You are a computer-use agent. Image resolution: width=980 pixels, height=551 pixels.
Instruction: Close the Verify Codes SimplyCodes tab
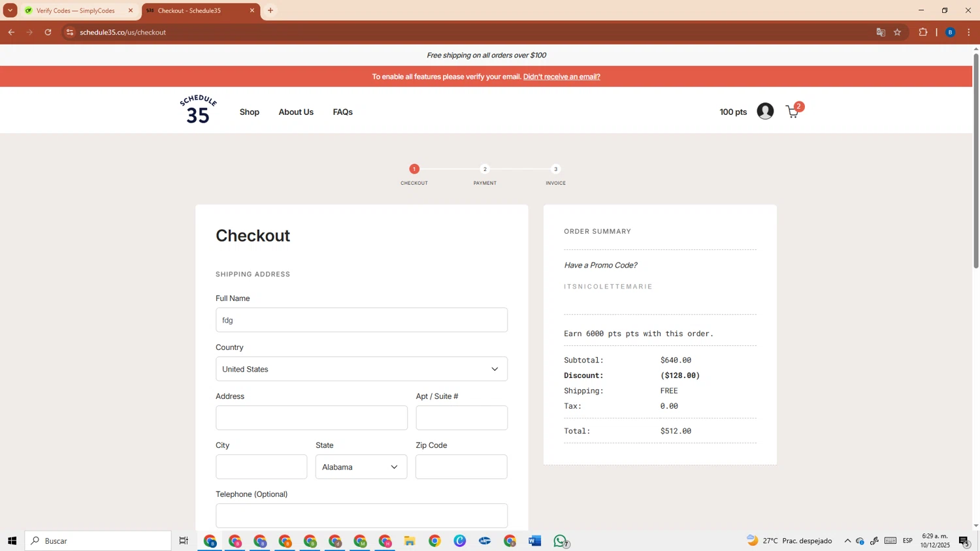click(130, 10)
